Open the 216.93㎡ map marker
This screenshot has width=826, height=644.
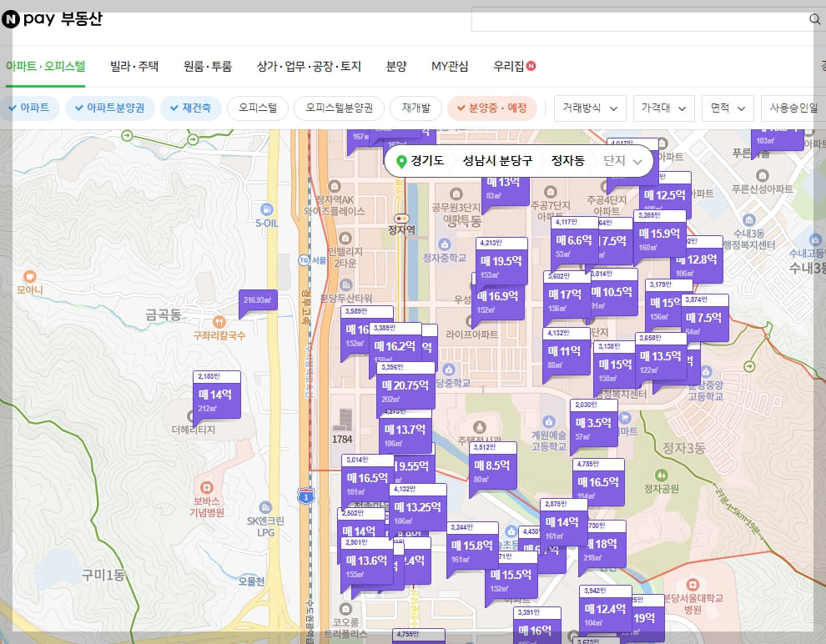(x=258, y=300)
